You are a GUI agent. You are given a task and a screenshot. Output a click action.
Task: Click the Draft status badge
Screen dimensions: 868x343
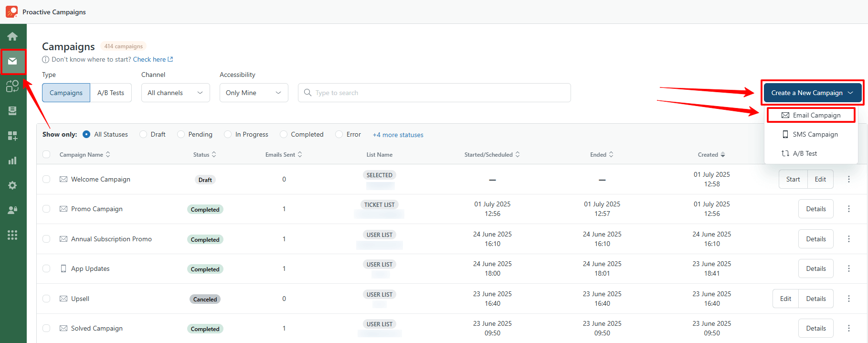point(205,180)
